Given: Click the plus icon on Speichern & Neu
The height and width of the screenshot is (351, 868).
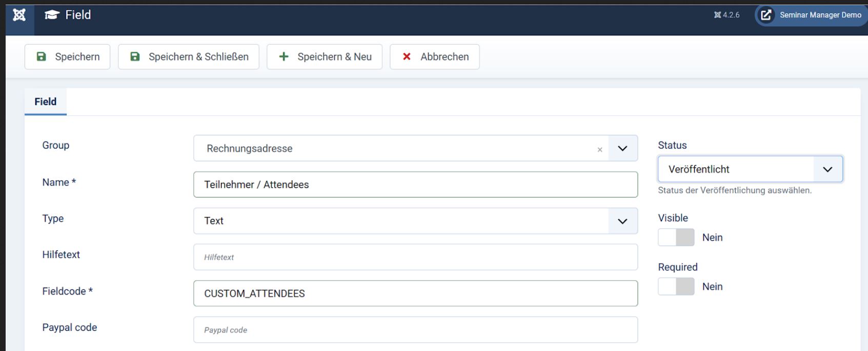Looking at the screenshot, I should tap(284, 56).
